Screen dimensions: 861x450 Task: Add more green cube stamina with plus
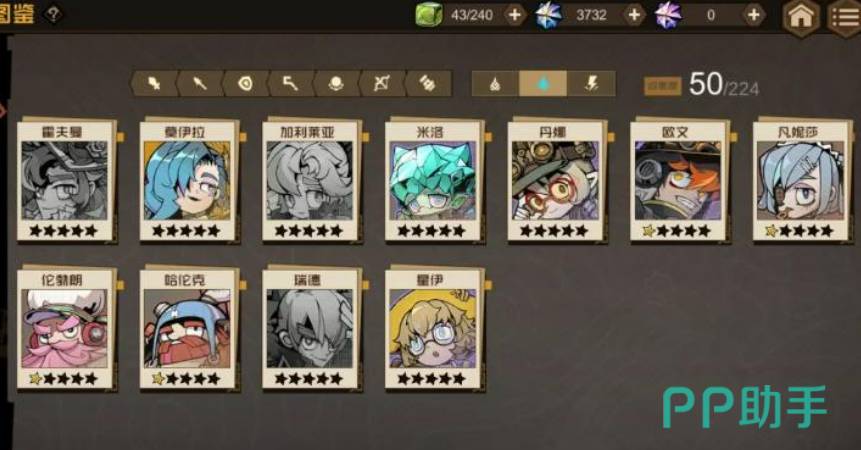click(x=515, y=15)
